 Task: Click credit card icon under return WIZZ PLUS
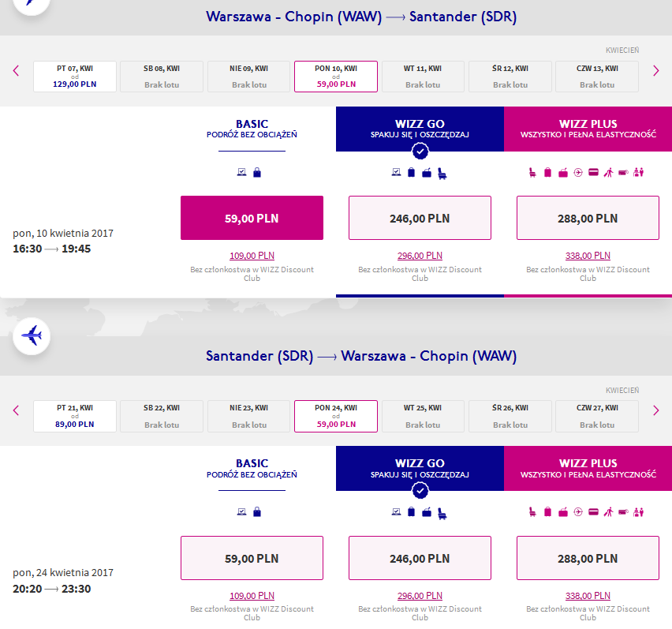594,512
